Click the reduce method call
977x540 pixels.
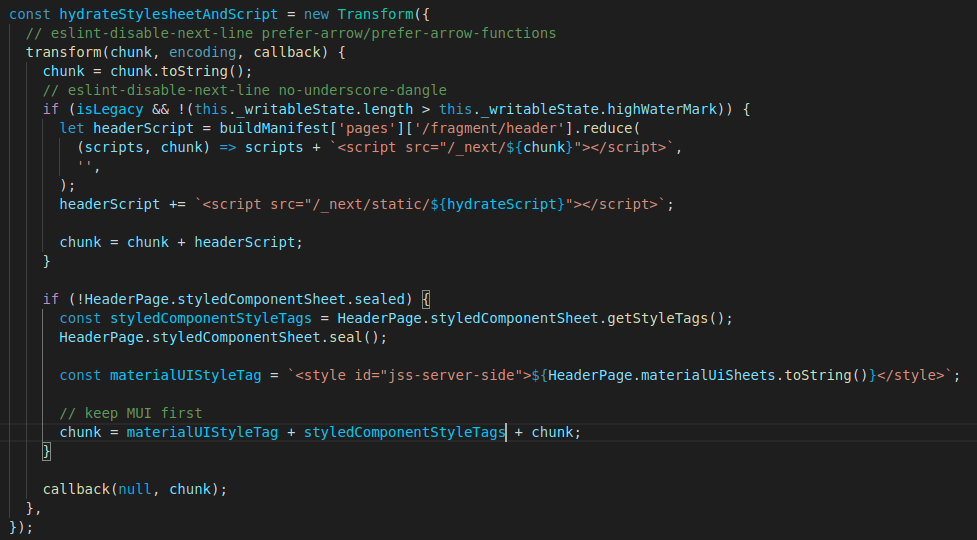pos(608,128)
